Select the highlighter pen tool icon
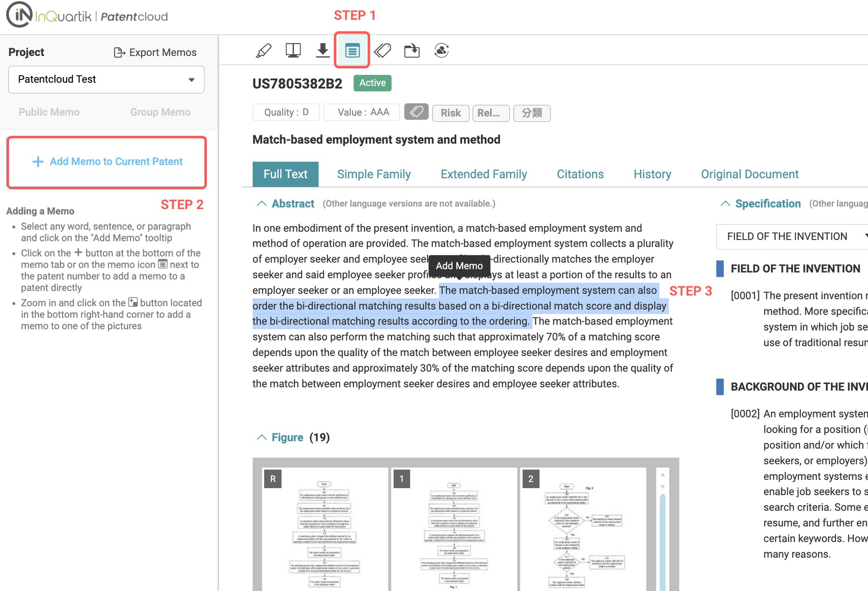This screenshot has height=591, width=868. (264, 51)
